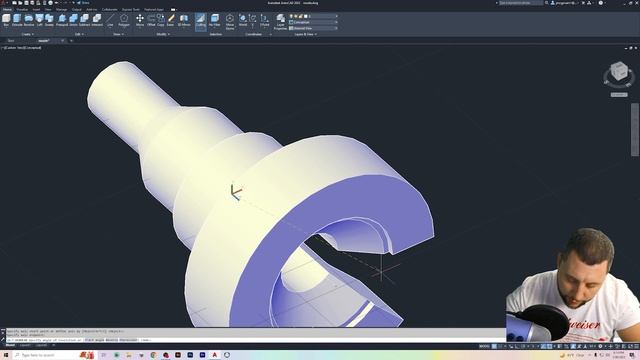Open the Manage ribbon tab

pyautogui.click(x=61, y=9)
